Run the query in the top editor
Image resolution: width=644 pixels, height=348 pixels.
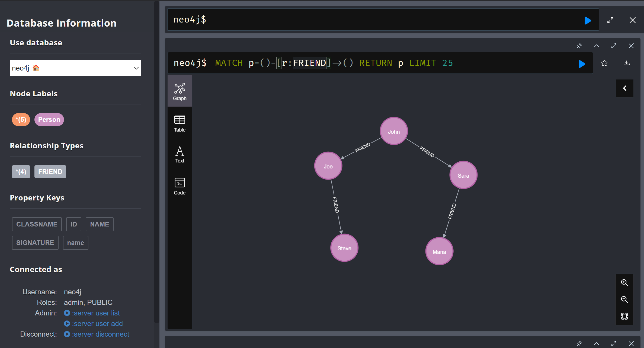coord(588,21)
